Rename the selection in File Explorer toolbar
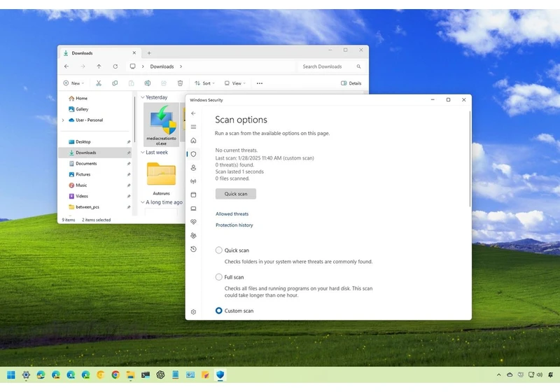Viewport: 560px width, 392px height. click(x=147, y=83)
